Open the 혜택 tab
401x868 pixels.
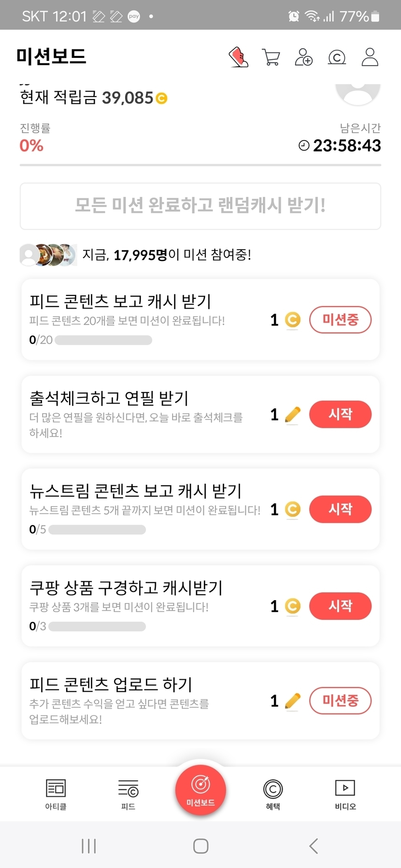(x=273, y=794)
